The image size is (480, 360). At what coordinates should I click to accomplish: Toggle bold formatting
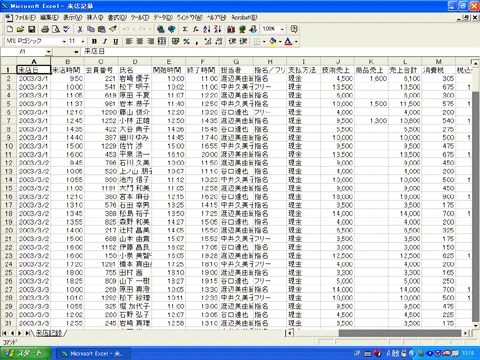point(94,41)
